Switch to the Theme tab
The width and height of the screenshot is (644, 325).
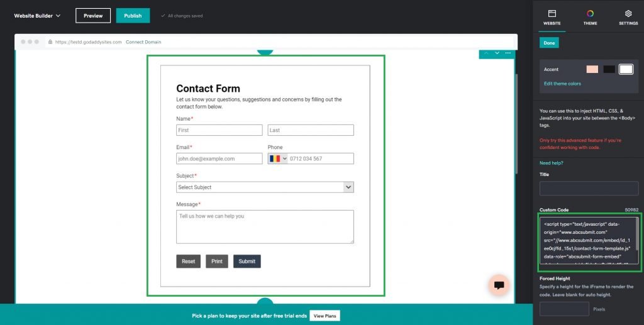point(590,17)
